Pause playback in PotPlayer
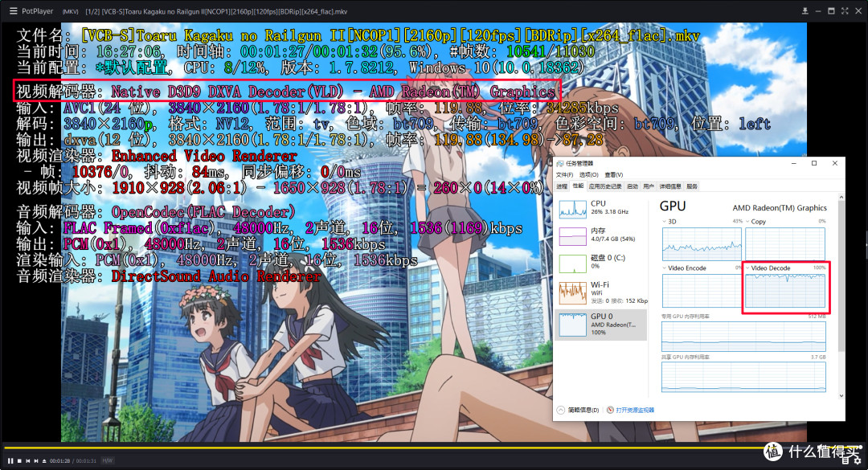Image resolution: width=868 pixels, height=470 pixels. [x=10, y=460]
